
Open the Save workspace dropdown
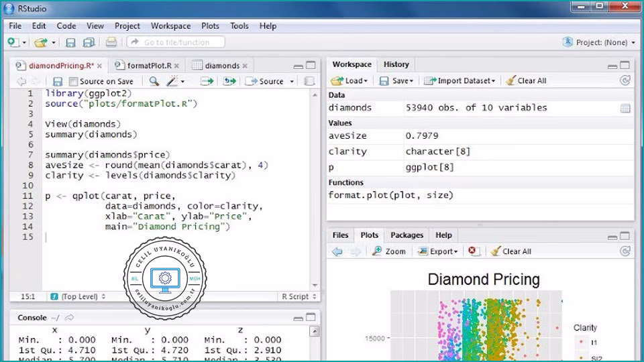point(396,81)
